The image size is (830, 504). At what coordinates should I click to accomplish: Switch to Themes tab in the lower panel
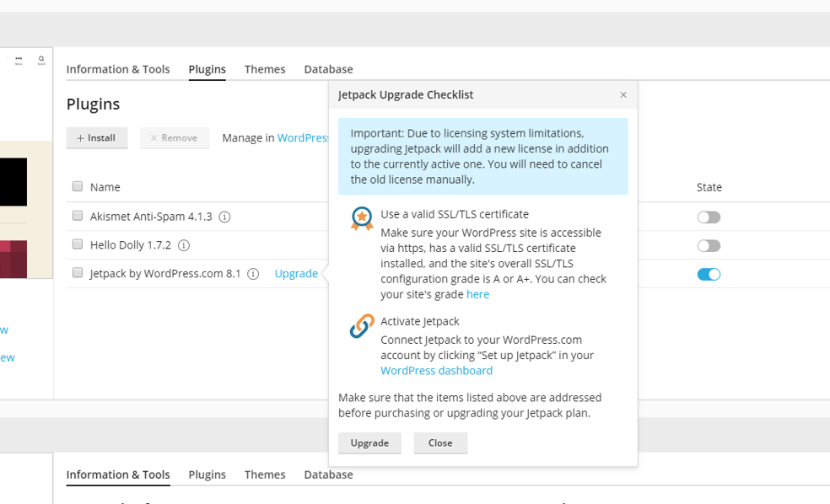pos(265,475)
